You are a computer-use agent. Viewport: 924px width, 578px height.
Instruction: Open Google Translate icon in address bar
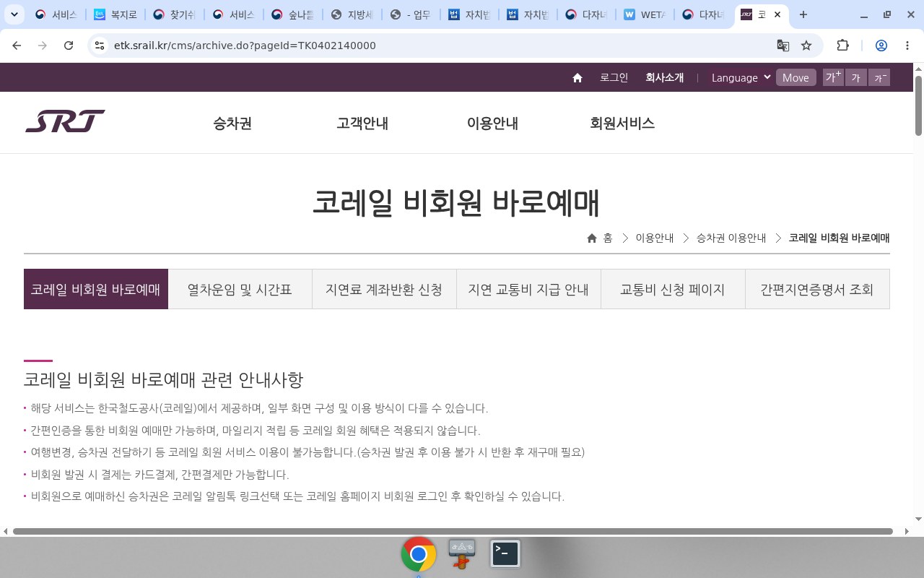pos(783,46)
